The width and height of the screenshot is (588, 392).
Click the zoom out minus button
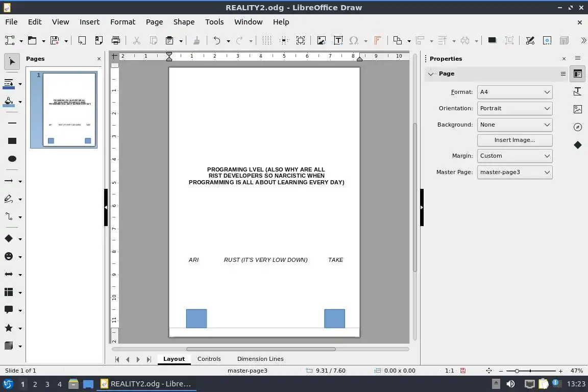501,371
